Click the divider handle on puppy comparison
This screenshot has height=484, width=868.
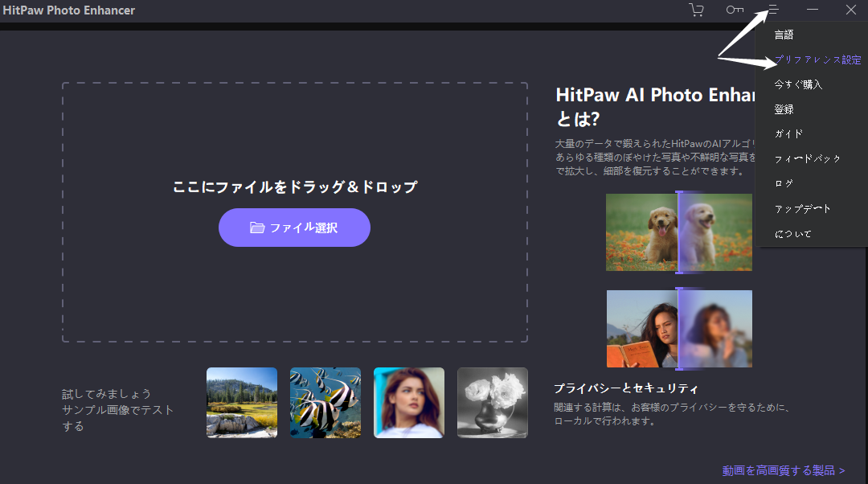point(679,232)
